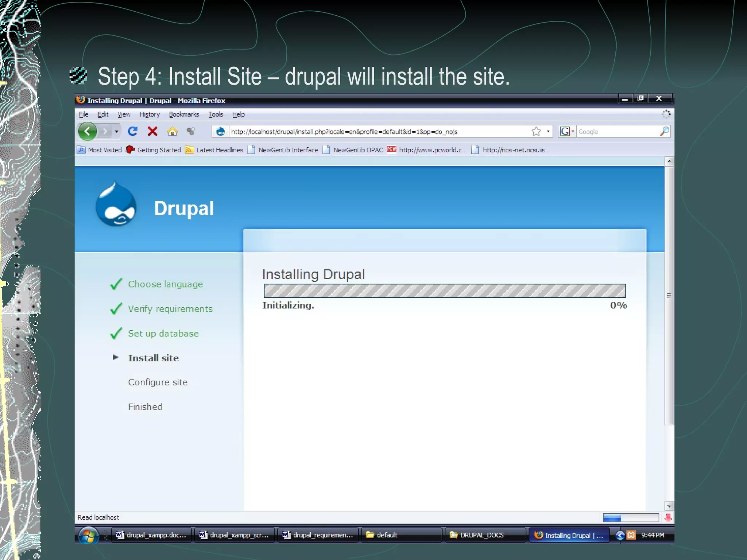Open the History menu

(x=150, y=114)
